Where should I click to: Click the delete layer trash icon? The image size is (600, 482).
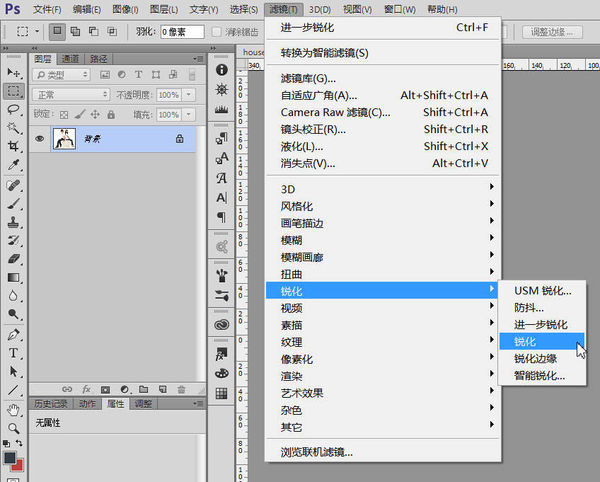(x=181, y=389)
